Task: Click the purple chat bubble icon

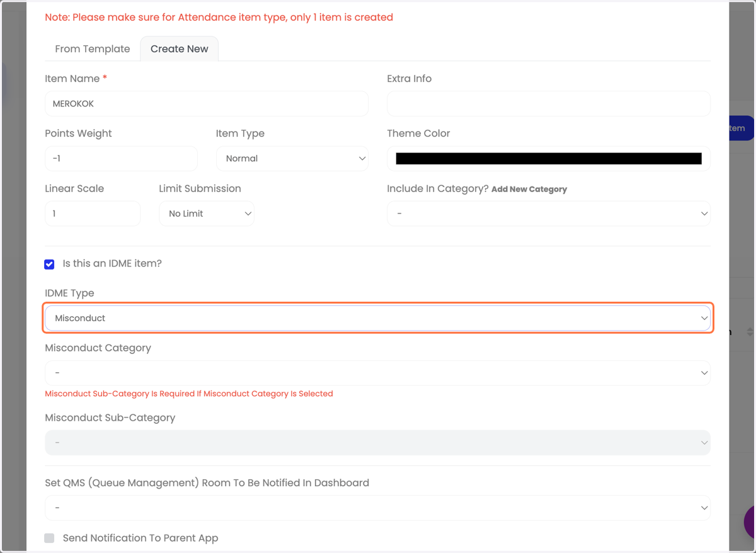Action: tap(750, 522)
